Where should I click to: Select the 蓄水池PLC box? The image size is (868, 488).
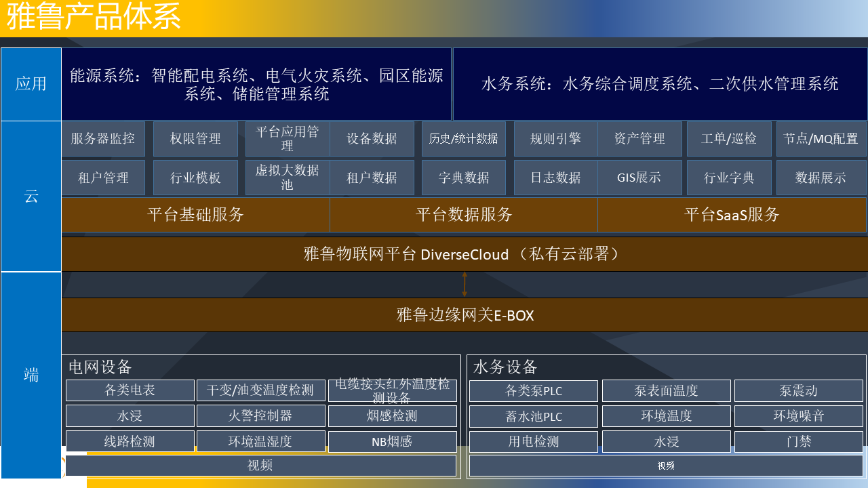[x=534, y=416]
